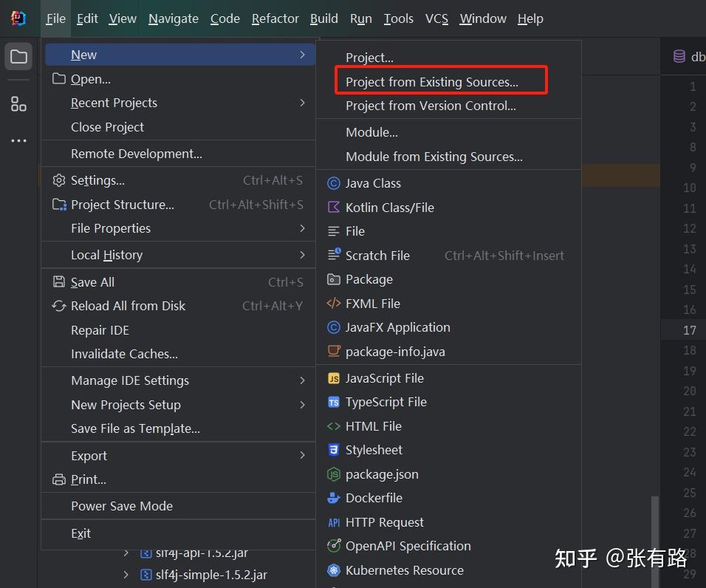Select the FXML File icon
Screen dimensions: 706x588
[x=332, y=303]
